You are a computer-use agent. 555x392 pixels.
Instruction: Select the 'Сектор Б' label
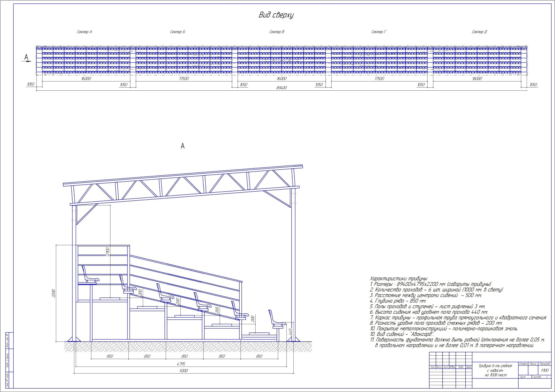pyautogui.click(x=177, y=32)
